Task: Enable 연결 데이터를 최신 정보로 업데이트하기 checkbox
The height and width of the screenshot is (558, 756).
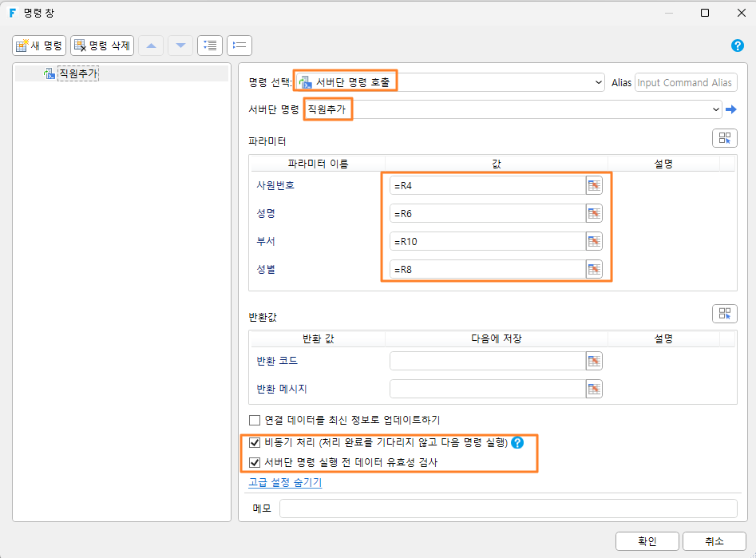Action: [255, 420]
